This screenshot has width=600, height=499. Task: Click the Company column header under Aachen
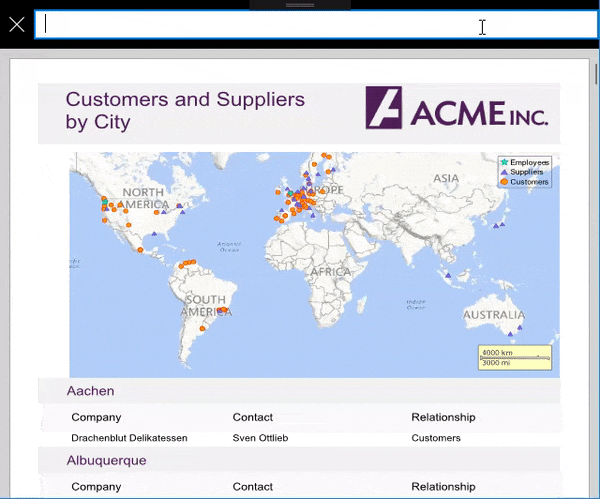tap(96, 417)
